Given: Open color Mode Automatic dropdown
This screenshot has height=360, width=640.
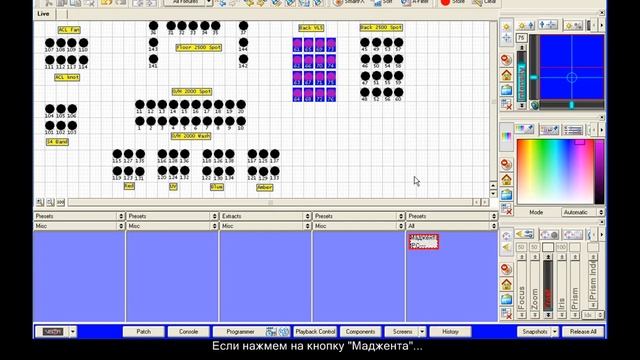Looking at the screenshot, I should [582, 212].
